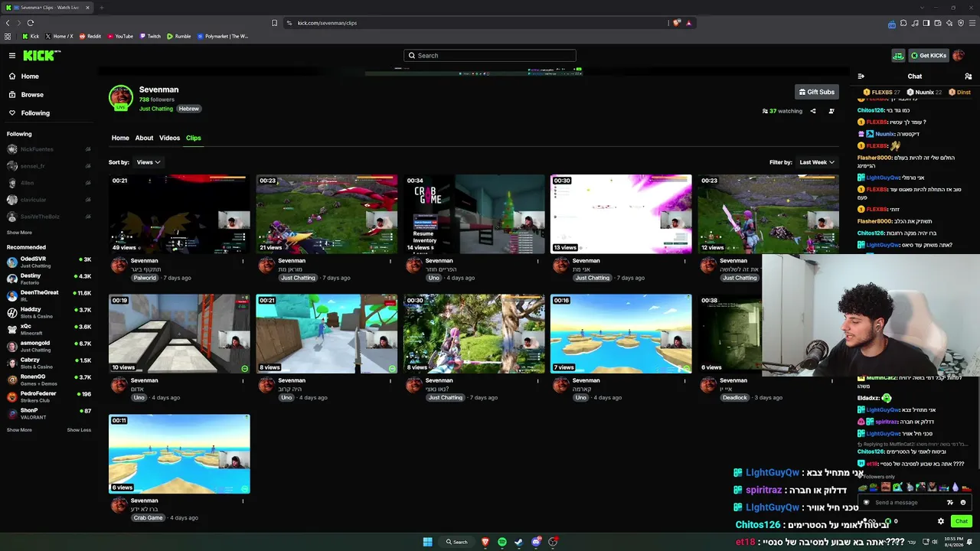This screenshot has height=551, width=980.
Task: Collapse the chat panel
Action: point(861,77)
